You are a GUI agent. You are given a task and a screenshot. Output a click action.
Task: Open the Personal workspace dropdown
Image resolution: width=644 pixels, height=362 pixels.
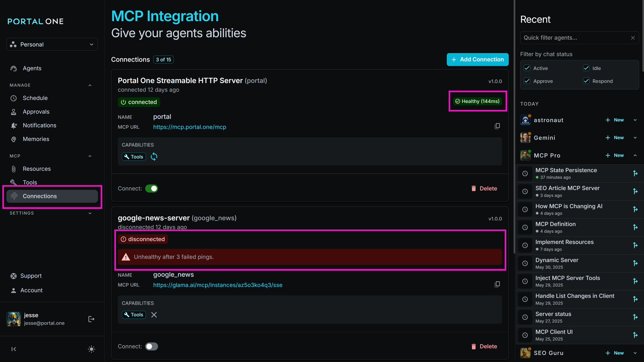coord(52,44)
